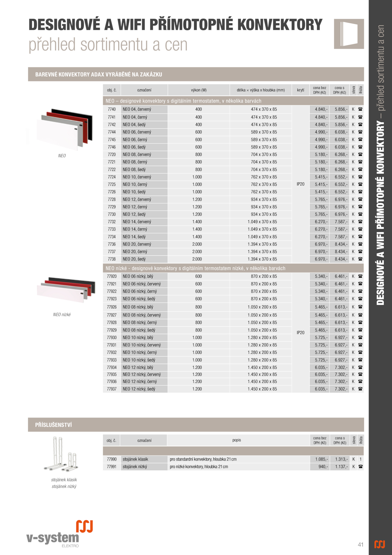Click the 'NEO 08 nízký, červený' cell

pyautogui.click(x=144, y=315)
